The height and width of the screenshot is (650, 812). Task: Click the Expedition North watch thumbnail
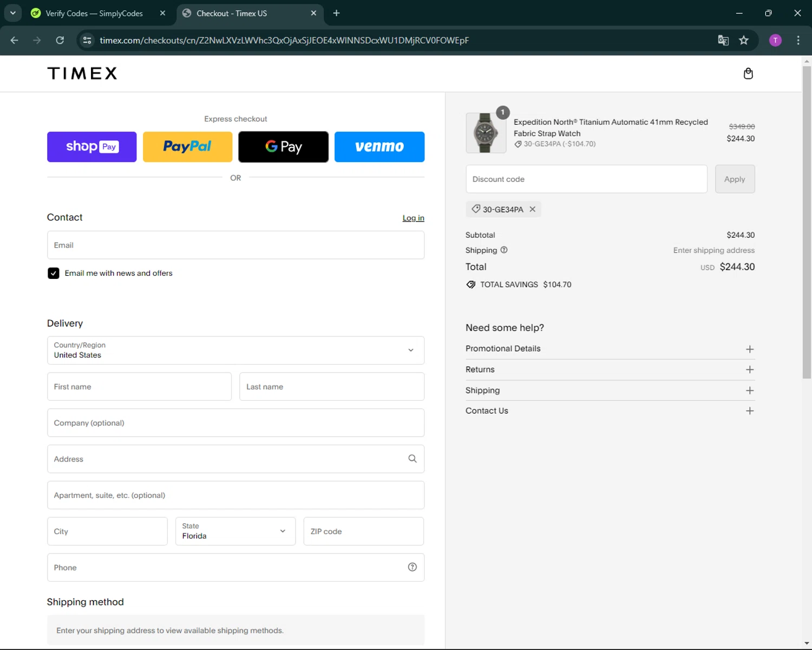(x=486, y=133)
